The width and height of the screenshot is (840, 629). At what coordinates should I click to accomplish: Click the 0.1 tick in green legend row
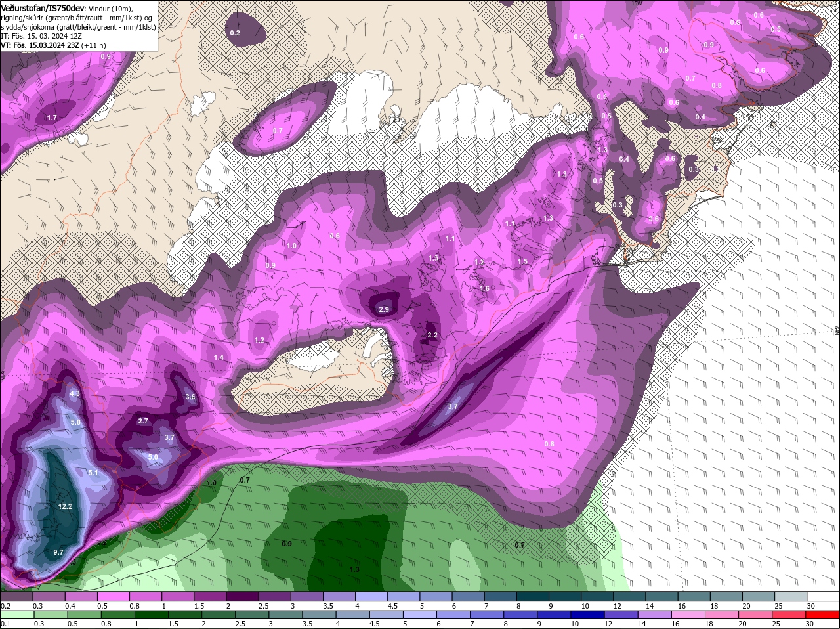pos(5,624)
